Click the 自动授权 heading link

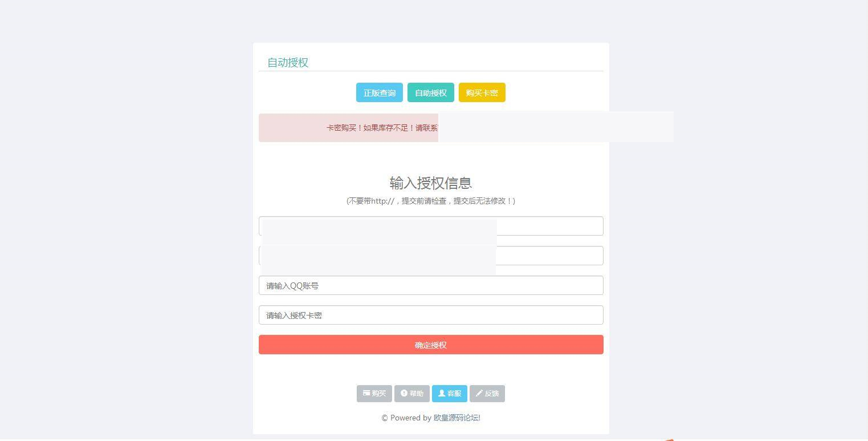(x=287, y=63)
